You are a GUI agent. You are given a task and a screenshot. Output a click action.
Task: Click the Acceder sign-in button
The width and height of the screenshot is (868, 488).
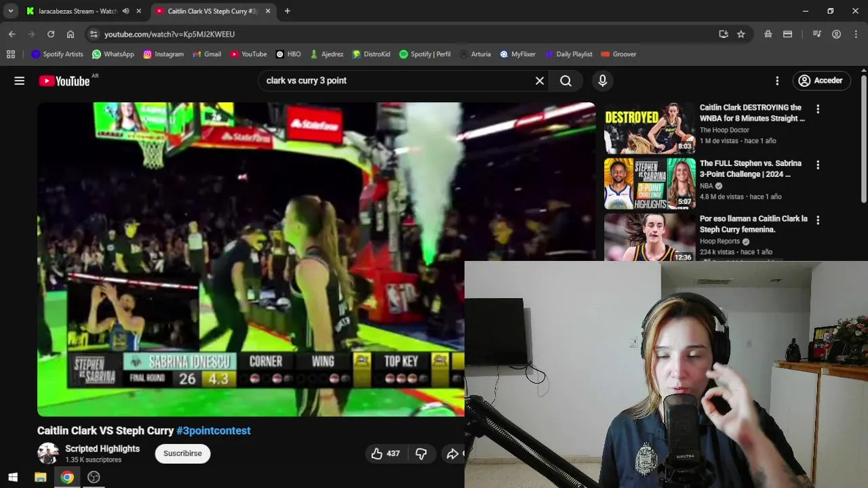pyautogui.click(x=821, y=81)
